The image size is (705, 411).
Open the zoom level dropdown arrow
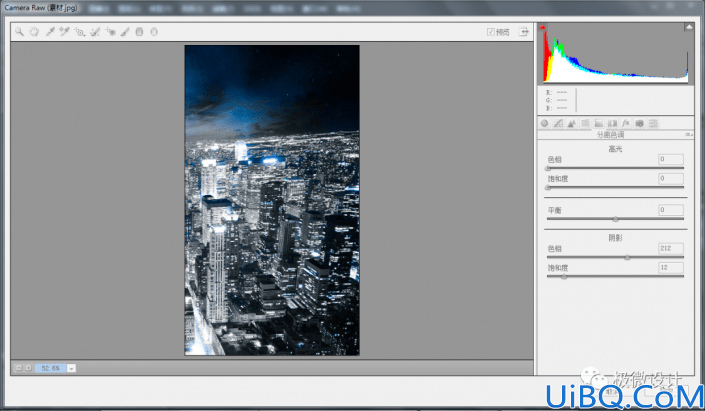click(71, 368)
